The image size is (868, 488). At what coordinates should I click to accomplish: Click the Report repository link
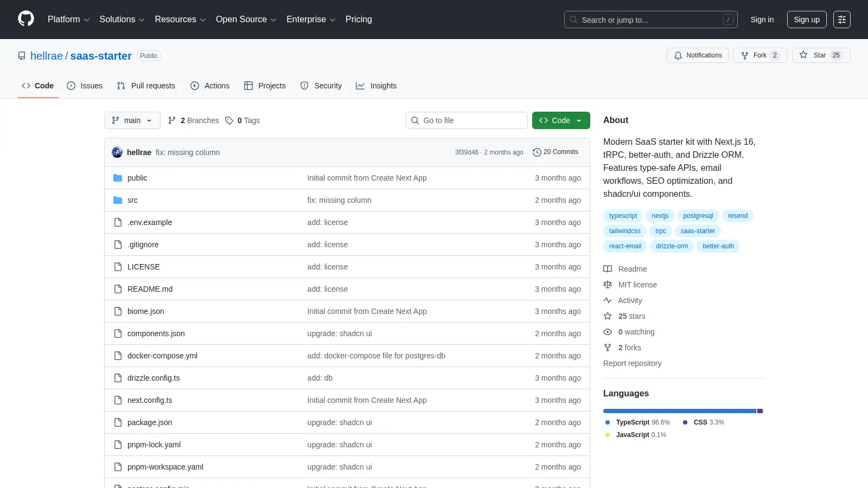(x=632, y=363)
